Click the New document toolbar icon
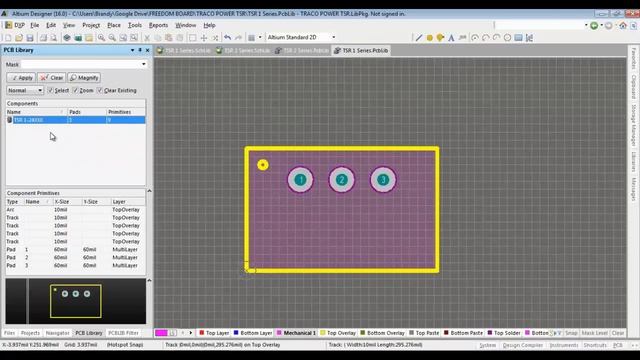This screenshot has height=360, width=640. point(8,38)
